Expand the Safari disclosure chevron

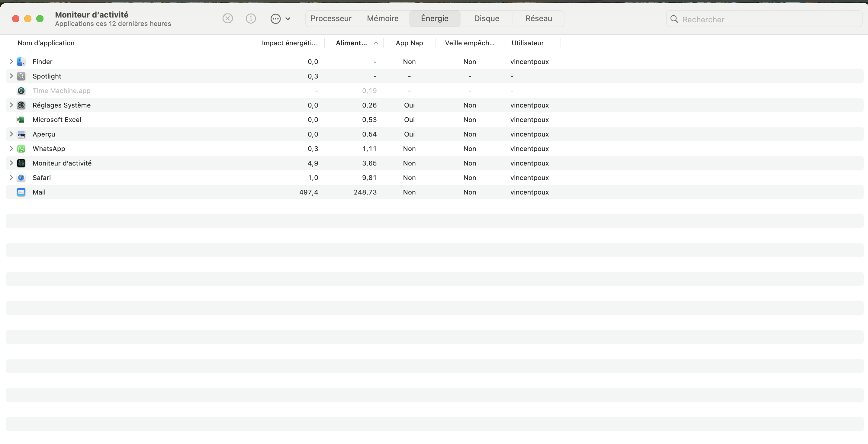coord(11,178)
